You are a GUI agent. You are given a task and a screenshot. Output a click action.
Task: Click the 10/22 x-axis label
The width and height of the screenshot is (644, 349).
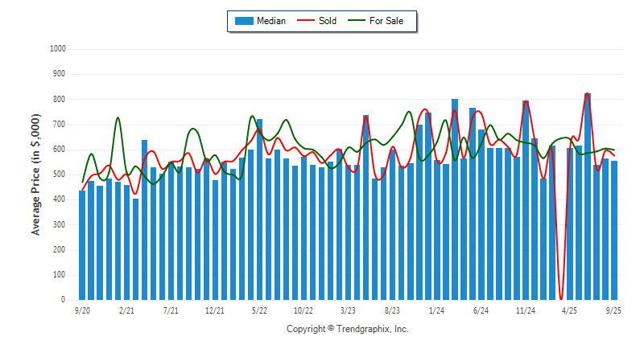point(303,310)
